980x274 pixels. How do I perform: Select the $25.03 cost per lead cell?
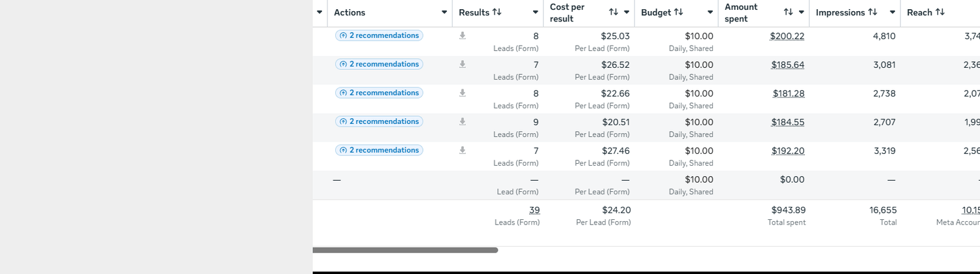click(615, 37)
